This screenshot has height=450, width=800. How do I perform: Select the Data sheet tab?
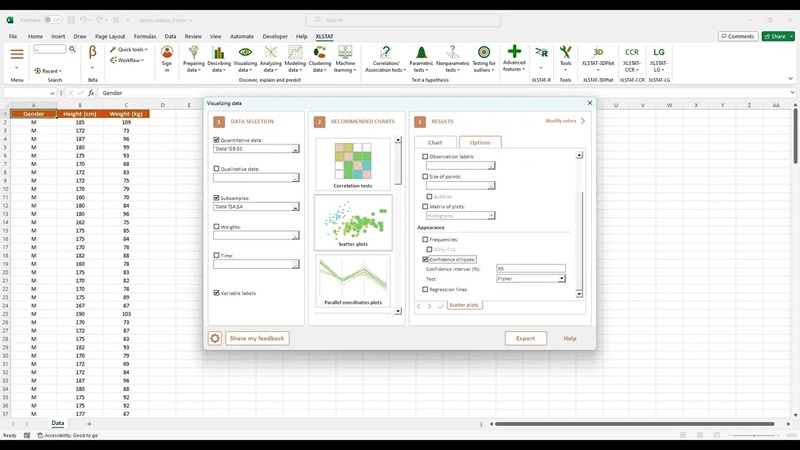(58, 423)
